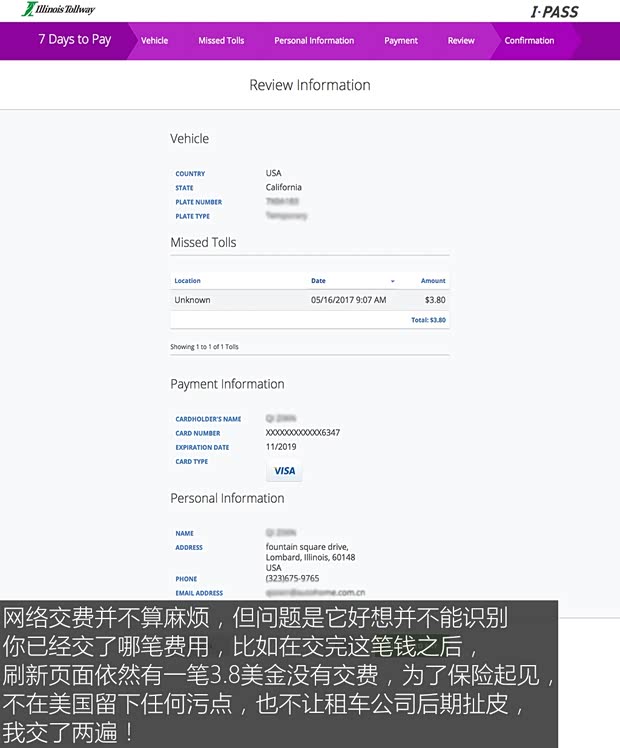
Task: Select the Unknown location toll row
Action: pyautogui.click(x=310, y=300)
